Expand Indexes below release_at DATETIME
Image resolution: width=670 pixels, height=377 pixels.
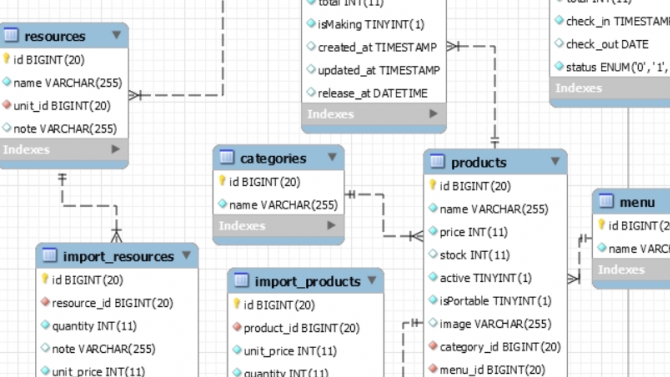(433, 113)
